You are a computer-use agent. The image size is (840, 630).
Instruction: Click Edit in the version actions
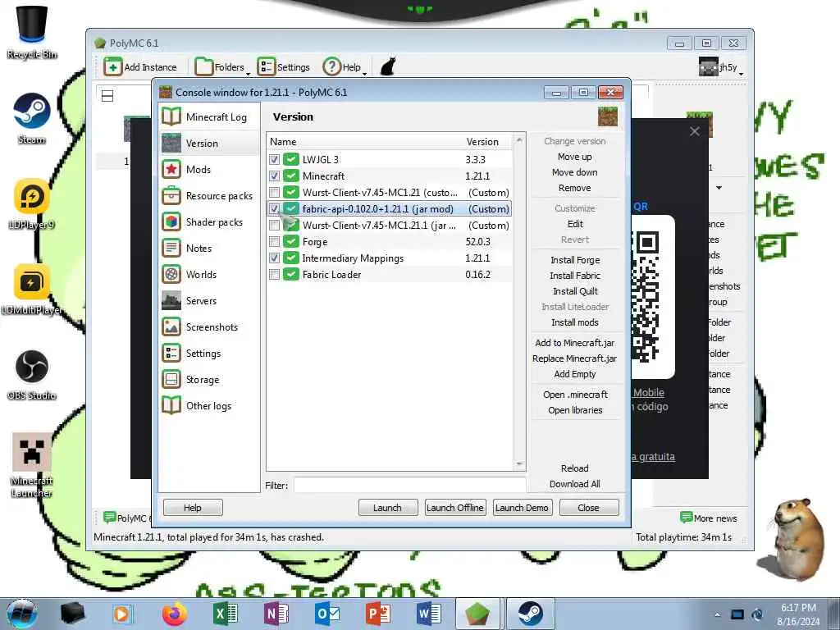pyautogui.click(x=574, y=224)
